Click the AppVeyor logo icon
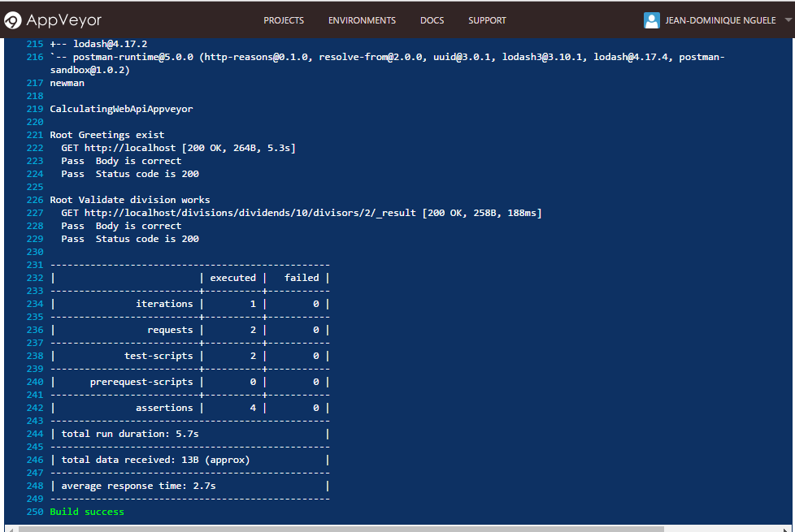The image size is (795, 532). point(13,20)
